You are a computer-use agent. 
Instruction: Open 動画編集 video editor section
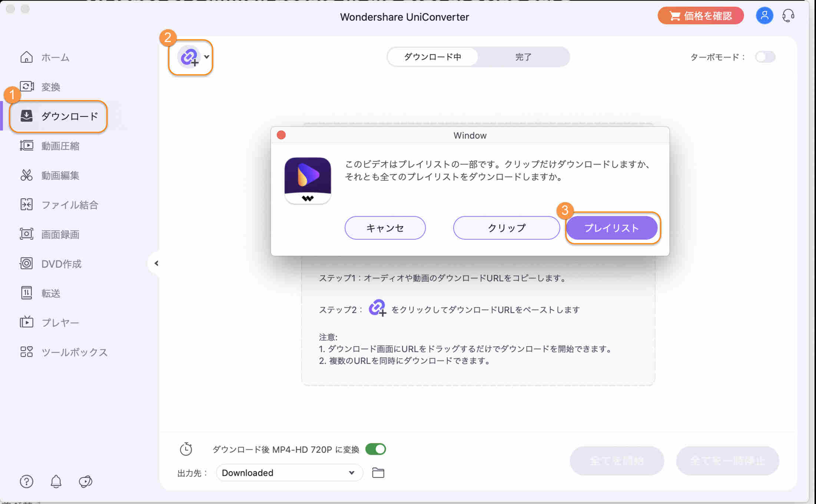pos(50,175)
